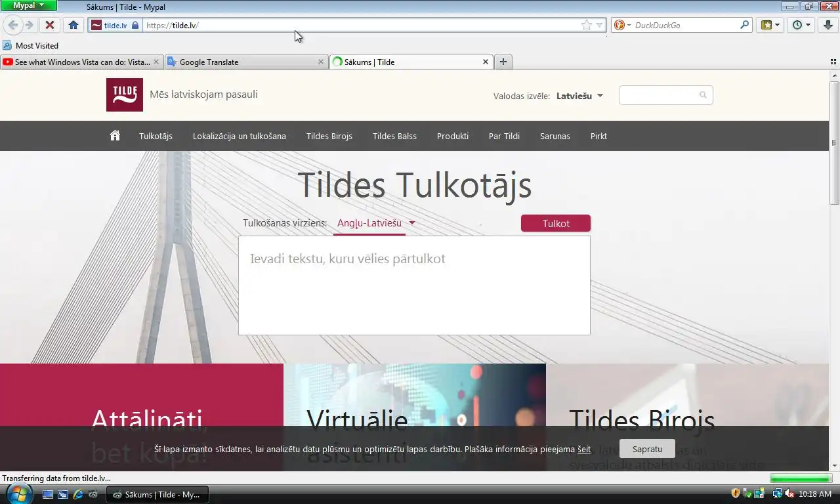840x504 pixels.
Task: Open the Par Tildi menu item
Action: [x=504, y=136]
